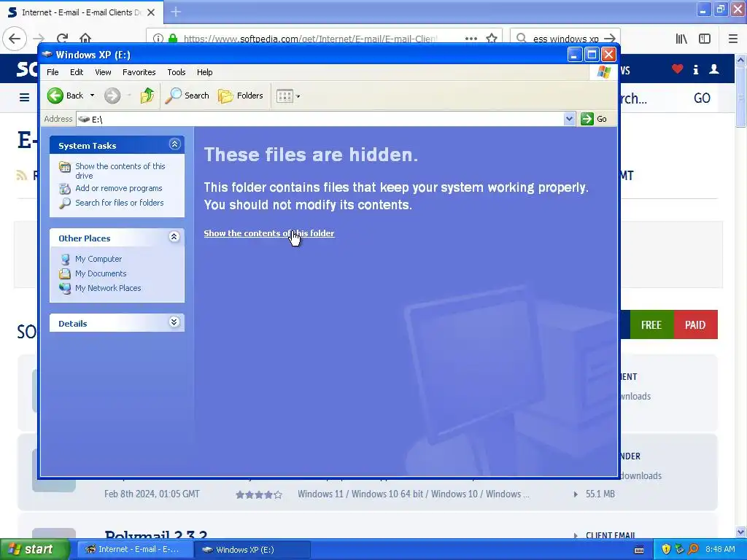
Task: Open the Tools menu in Explorer
Action: [x=177, y=72]
